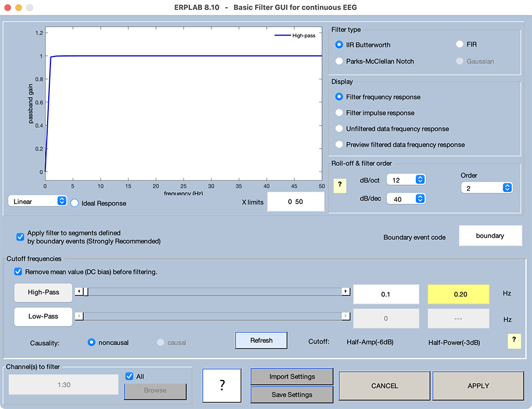Toggle Remove mean value (DC bias) checkbox

tap(18, 272)
